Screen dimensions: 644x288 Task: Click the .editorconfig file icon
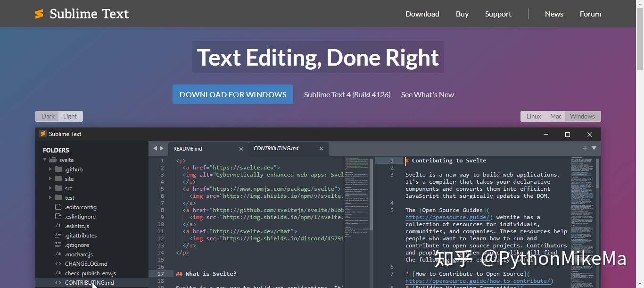coord(58,207)
